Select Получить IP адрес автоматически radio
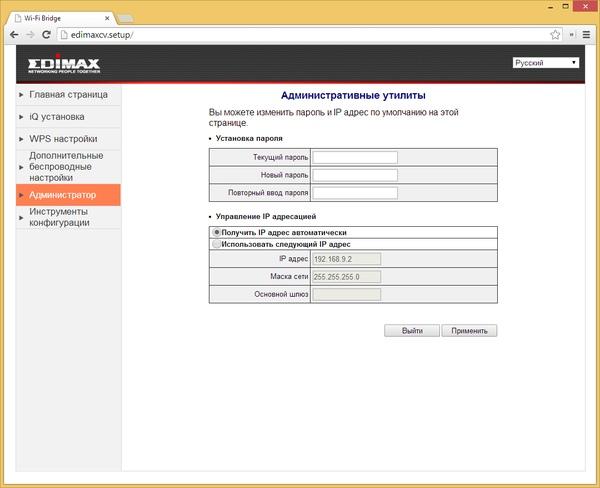Image resolution: width=600 pixels, height=488 pixels. 217,232
